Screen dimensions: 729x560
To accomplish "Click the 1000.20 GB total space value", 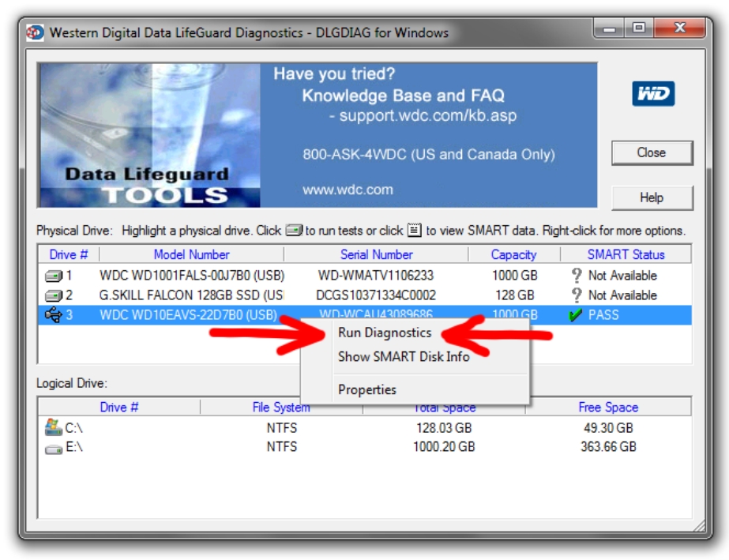I will click(x=444, y=447).
